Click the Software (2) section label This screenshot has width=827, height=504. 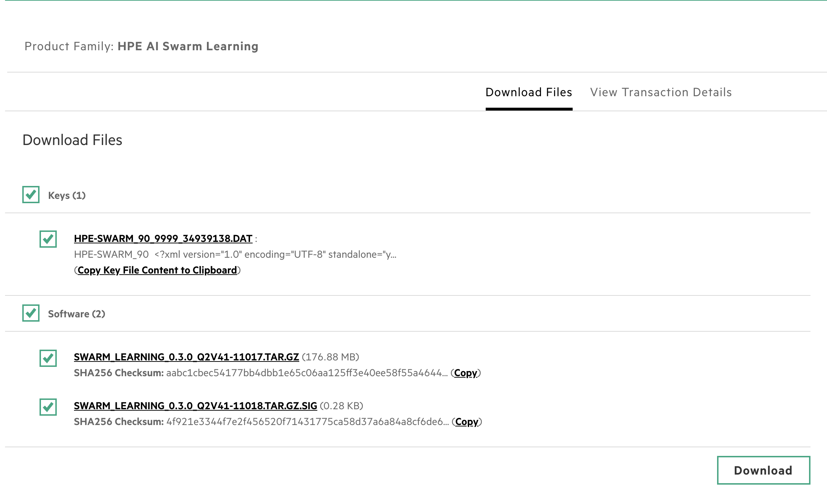(x=77, y=314)
